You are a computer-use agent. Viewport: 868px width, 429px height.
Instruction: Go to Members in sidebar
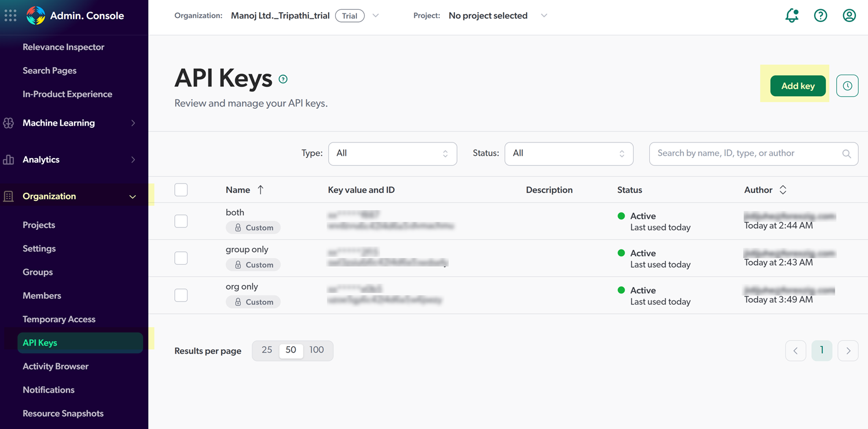click(x=42, y=296)
